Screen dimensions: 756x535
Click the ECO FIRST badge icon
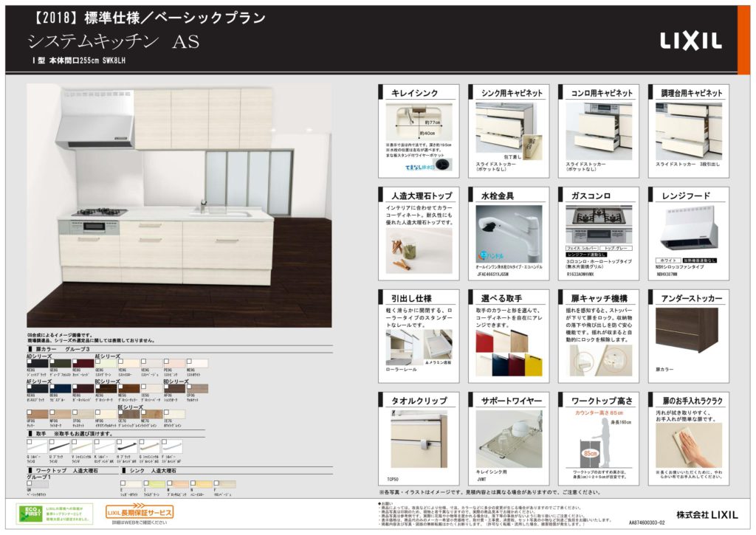pos(30,514)
